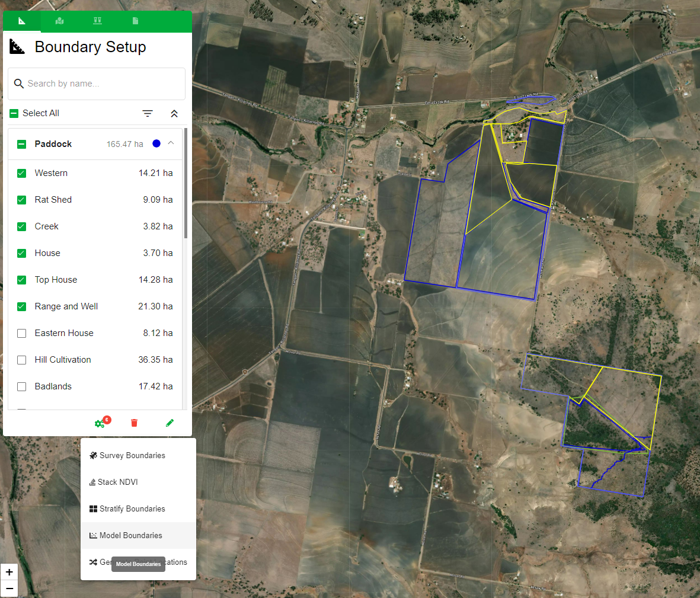Open the document tab icon
The image size is (700, 598).
click(x=135, y=21)
